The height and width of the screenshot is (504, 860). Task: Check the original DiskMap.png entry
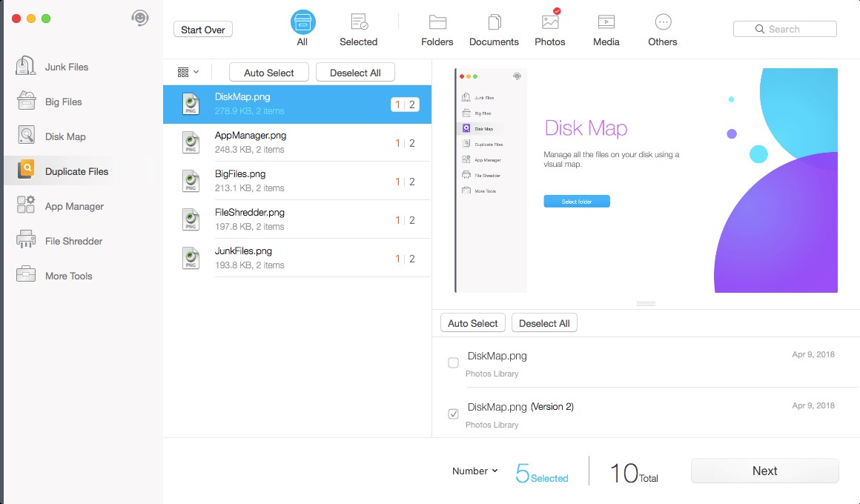[x=453, y=362]
